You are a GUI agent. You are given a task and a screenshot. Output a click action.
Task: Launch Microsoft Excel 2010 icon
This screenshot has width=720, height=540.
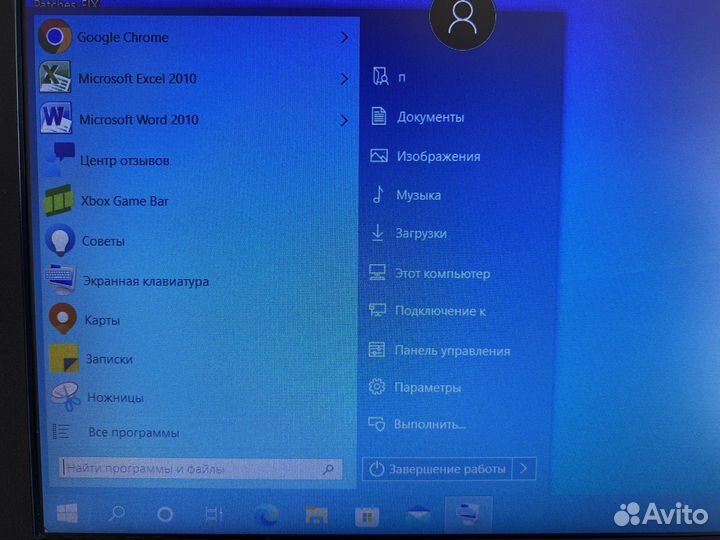tap(56, 77)
